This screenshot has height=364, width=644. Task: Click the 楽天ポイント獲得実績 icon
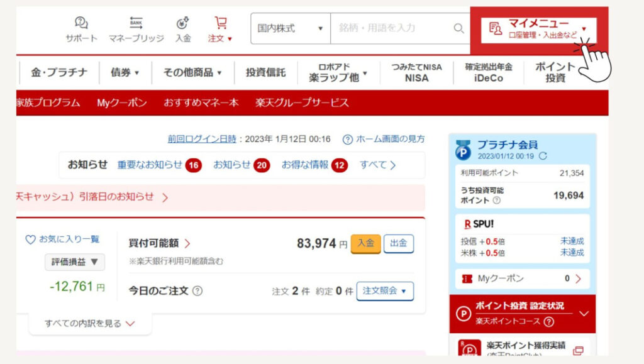469,348
